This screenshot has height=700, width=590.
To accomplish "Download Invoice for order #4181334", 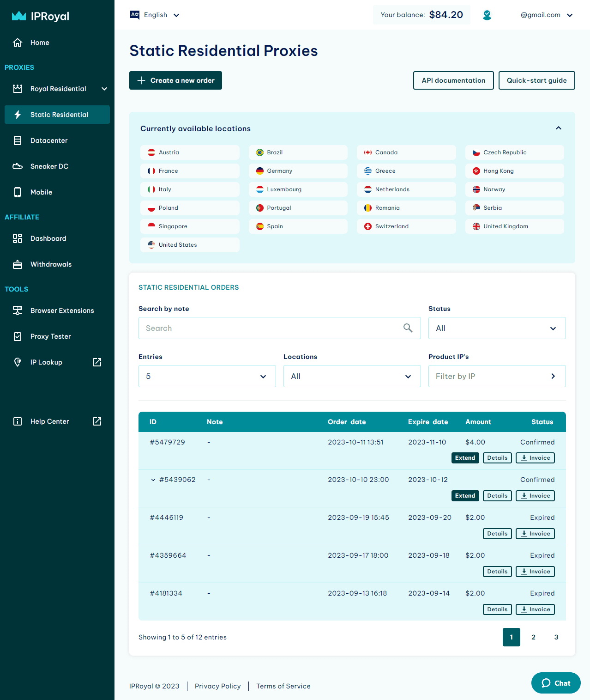I will coord(535,609).
